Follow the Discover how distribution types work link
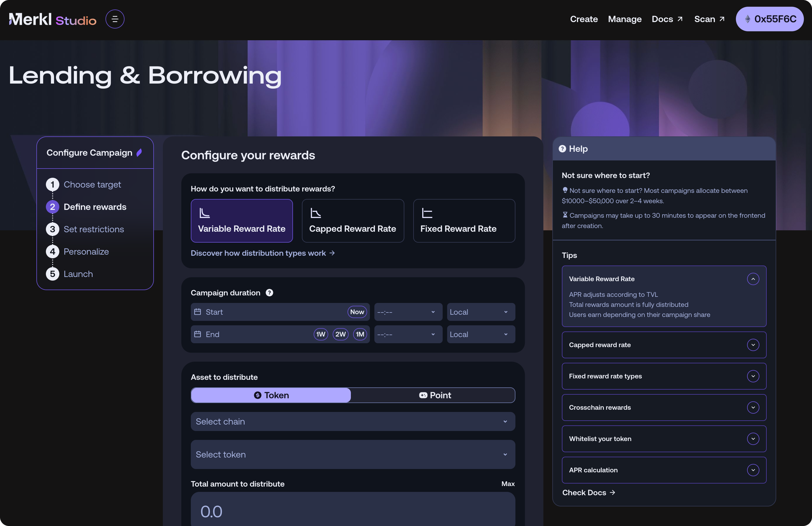The image size is (812, 526). tap(258, 253)
